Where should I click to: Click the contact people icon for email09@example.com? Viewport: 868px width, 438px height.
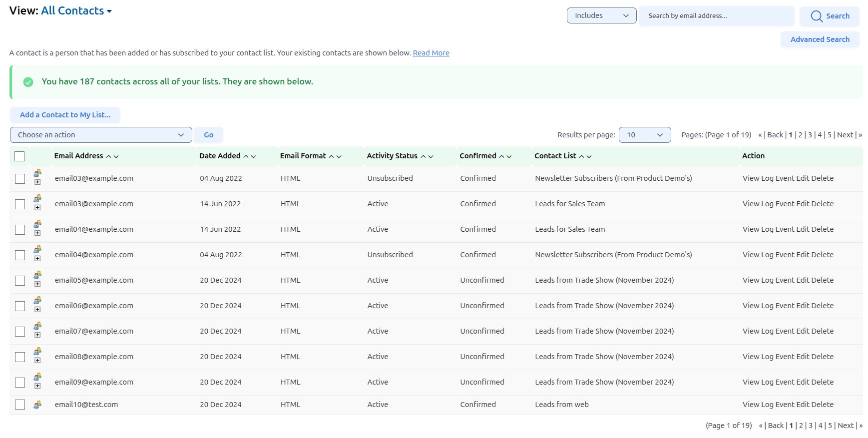(x=37, y=377)
